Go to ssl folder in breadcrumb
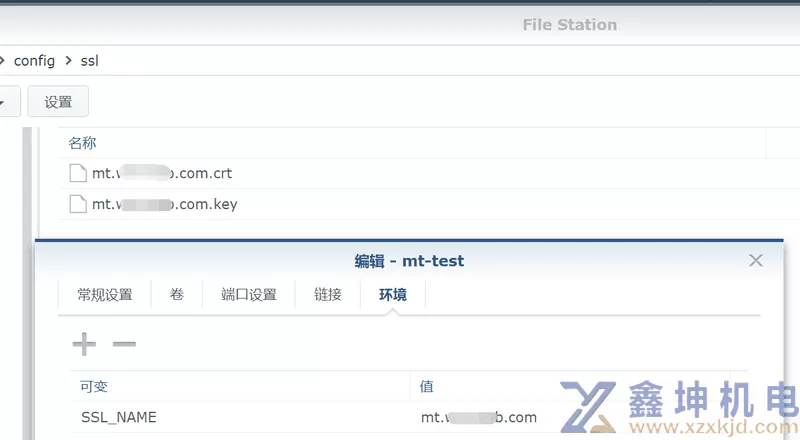The width and height of the screenshot is (800, 440). click(x=89, y=61)
